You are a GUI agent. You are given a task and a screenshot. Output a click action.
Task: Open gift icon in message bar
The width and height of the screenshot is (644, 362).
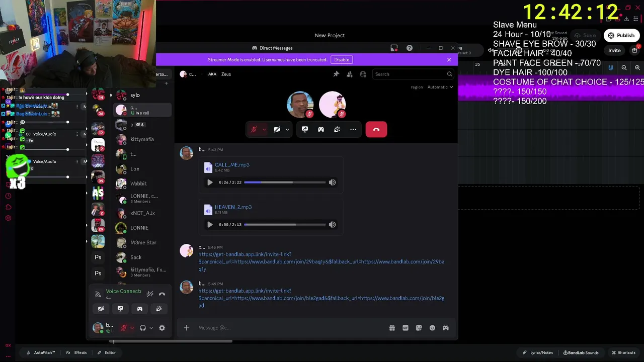pyautogui.click(x=392, y=328)
